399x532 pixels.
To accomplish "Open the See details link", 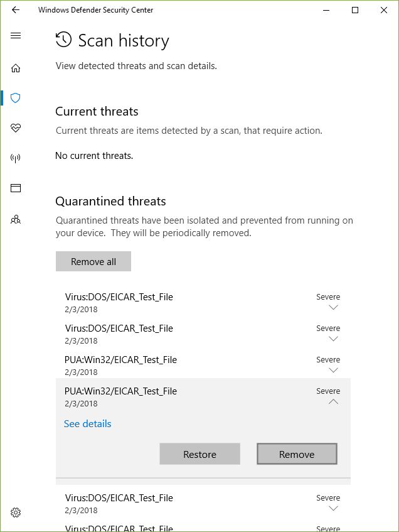I will (88, 424).
